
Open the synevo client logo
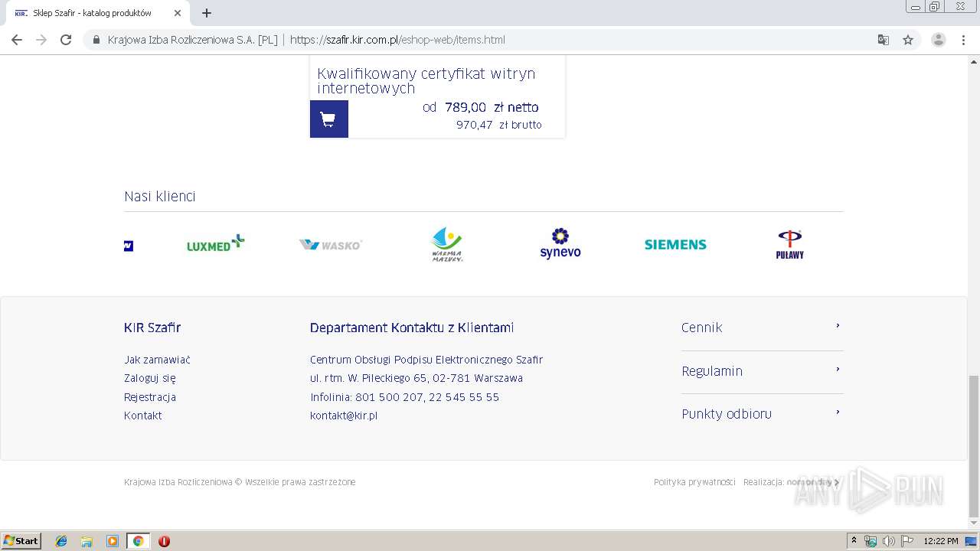pos(560,243)
